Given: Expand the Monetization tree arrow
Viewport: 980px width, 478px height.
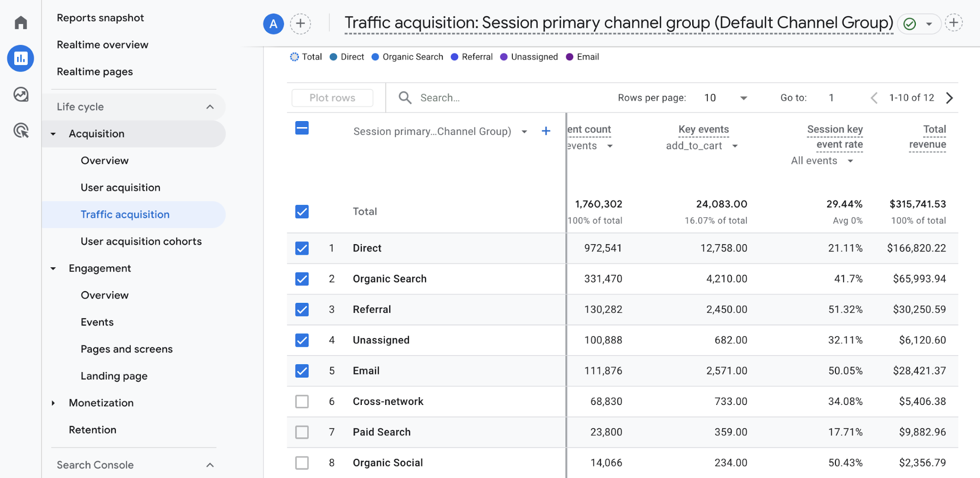Looking at the screenshot, I should 53,403.
